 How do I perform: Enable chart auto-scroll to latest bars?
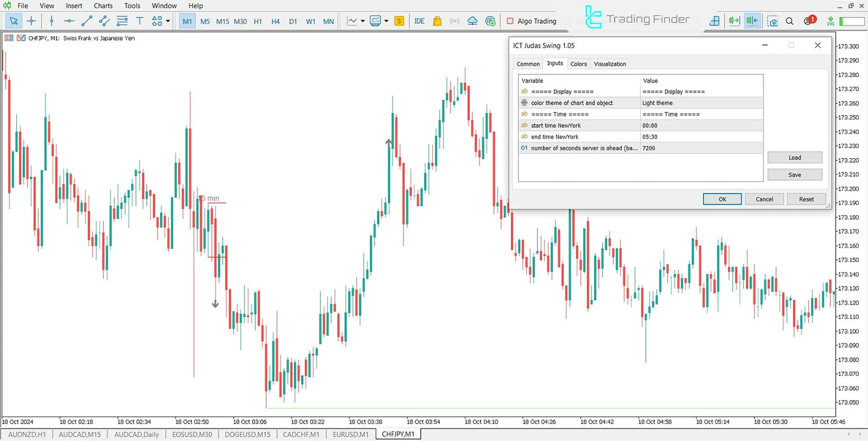pyautogui.click(x=734, y=21)
